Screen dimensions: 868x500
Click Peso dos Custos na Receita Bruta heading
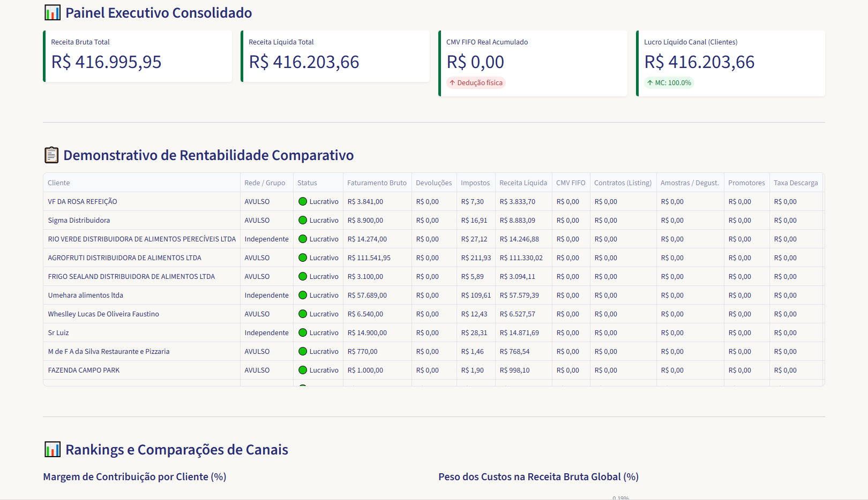[538, 476]
